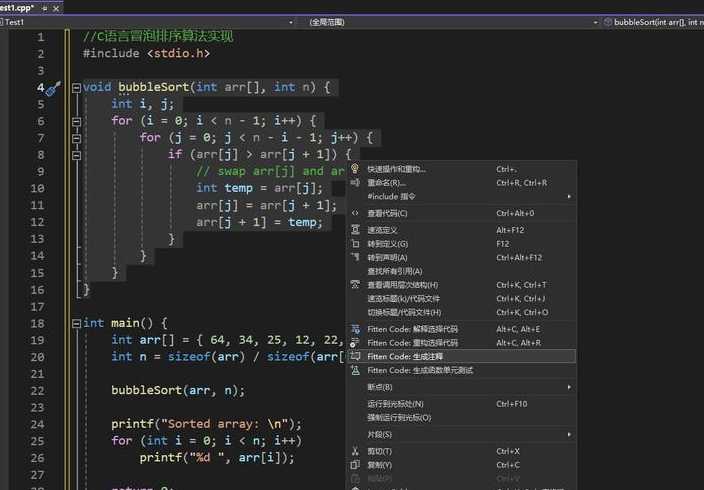Screen dimensions: 704x490
Task: Click the Fitten Code generate comment icon
Action: 355,356
